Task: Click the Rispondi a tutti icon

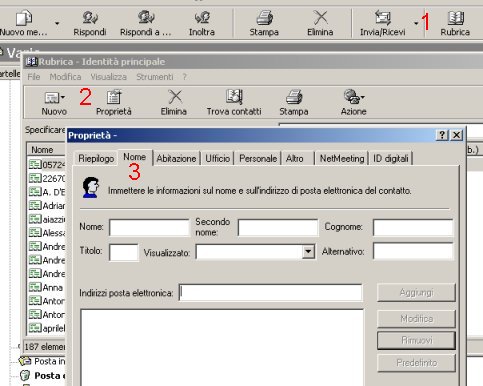Action: (x=146, y=17)
